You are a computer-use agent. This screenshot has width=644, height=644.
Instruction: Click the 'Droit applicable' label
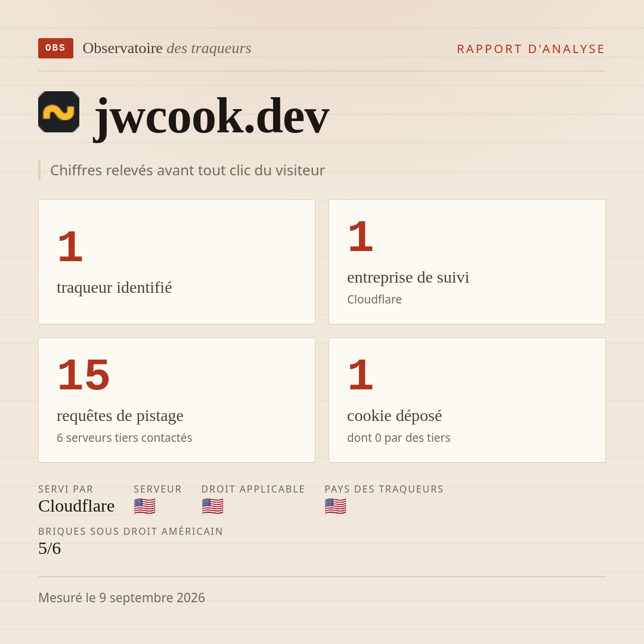point(253,489)
